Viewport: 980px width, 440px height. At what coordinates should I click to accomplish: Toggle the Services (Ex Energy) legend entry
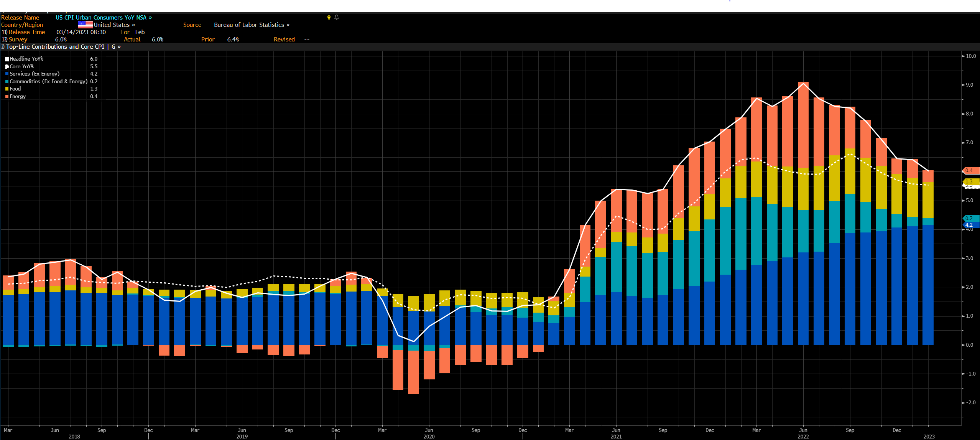point(34,74)
